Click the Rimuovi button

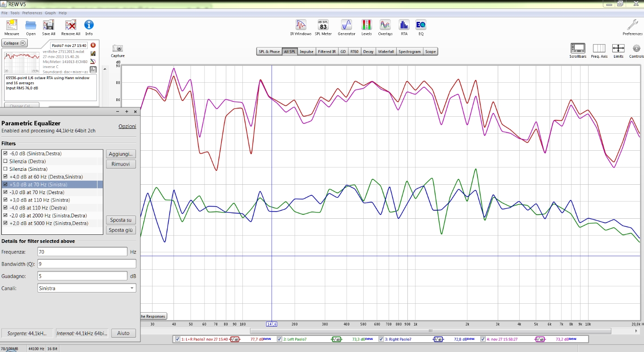121,164
